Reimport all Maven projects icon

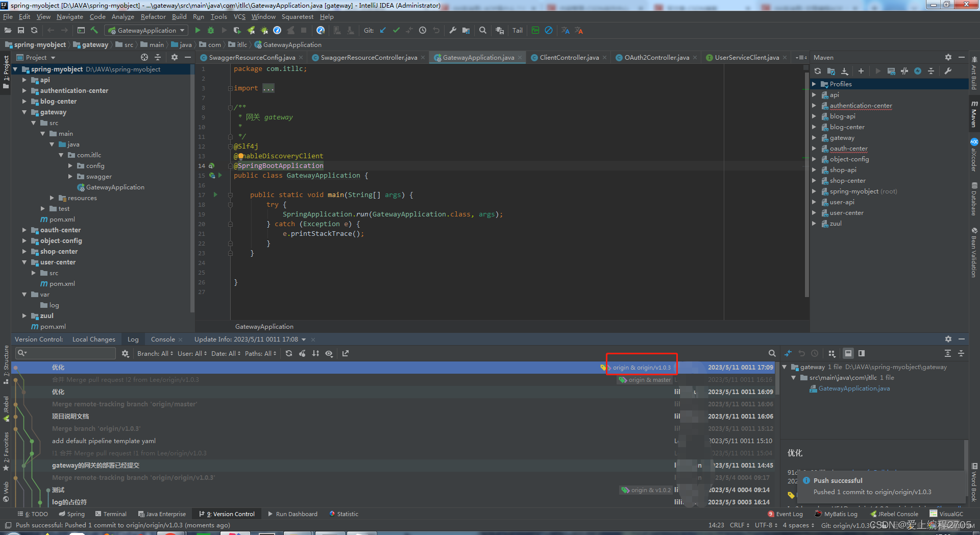[818, 71]
